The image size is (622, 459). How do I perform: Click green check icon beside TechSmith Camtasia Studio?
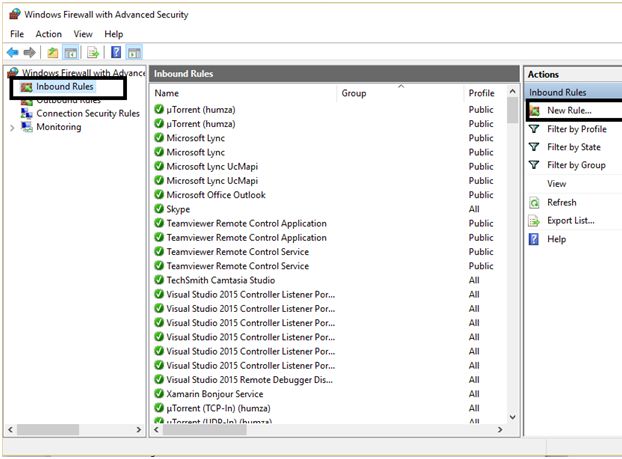(x=159, y=280)
